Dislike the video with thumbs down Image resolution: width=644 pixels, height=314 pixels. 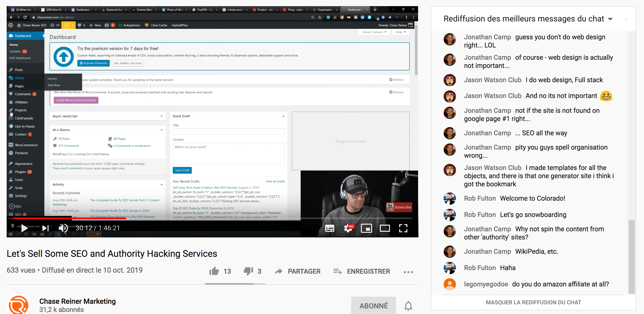(x=248, y=271)
